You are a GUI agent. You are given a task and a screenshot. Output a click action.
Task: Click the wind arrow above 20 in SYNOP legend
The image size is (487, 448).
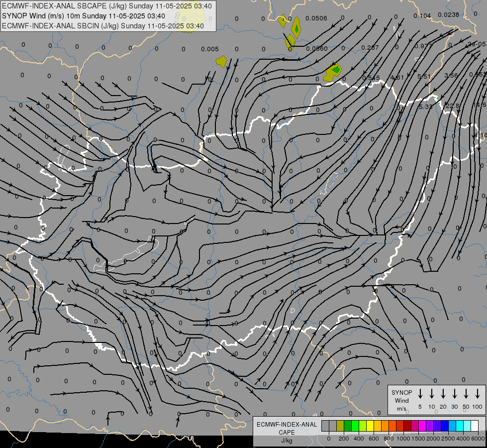click(443, 394)
